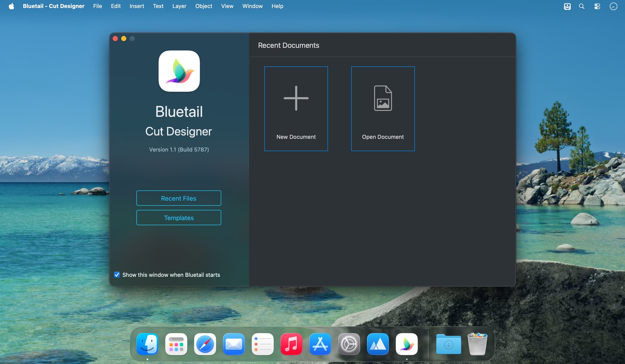625x364 pixels.
Task: Click the Recent Files button
Action: click(x=179, y=198)
